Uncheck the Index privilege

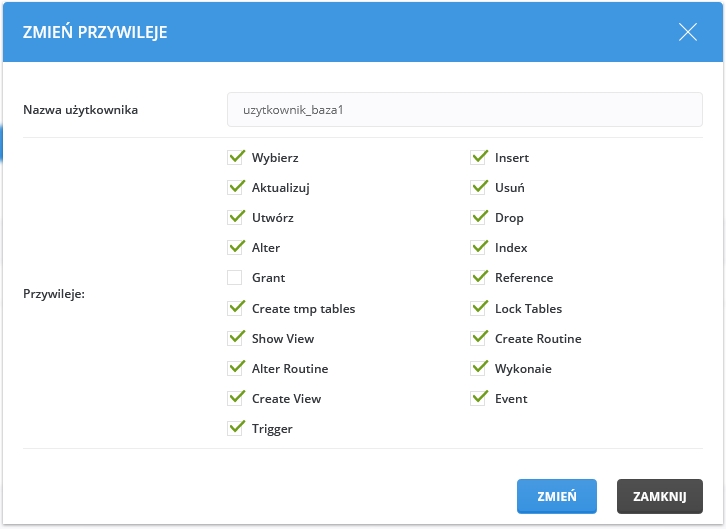[478, 248]
